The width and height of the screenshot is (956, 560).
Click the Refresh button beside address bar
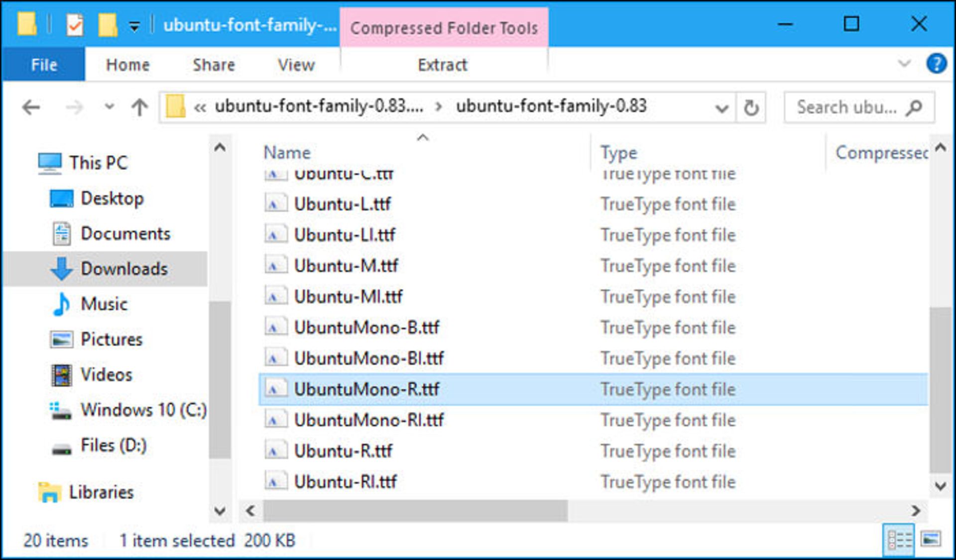coord(751,107)
